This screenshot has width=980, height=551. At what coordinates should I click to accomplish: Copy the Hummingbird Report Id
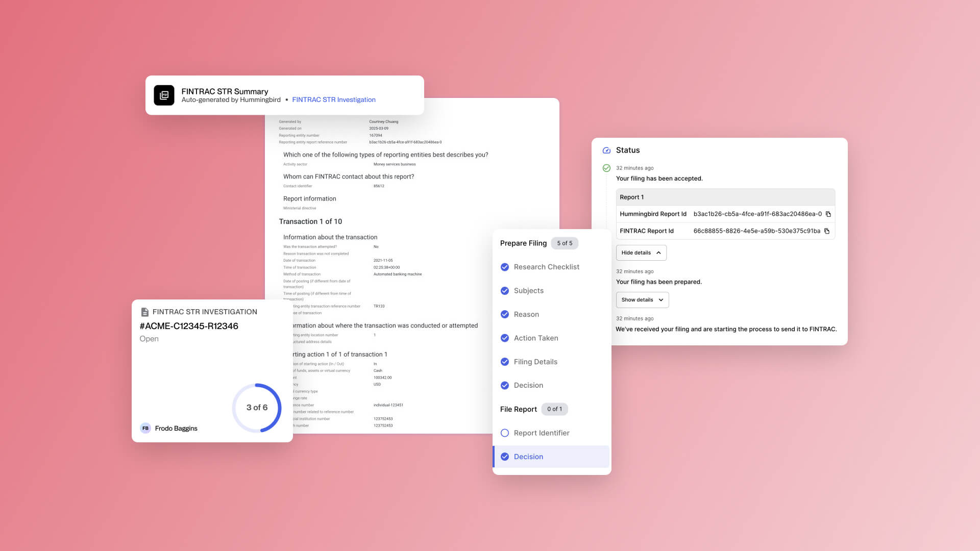tap(828, 214)
